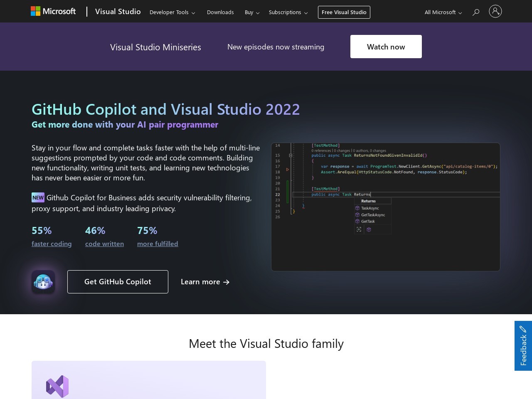Click the Get GitHub Copilot button

(x=118, y=282)
